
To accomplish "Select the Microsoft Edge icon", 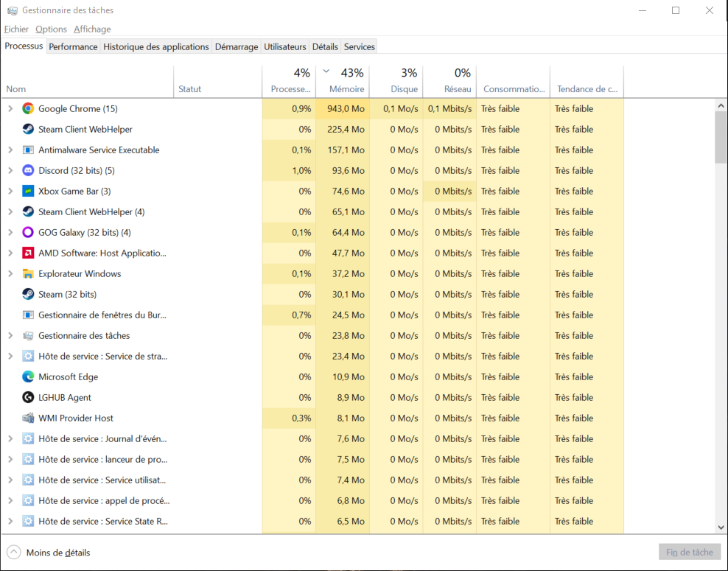I will pyautogui.click(x=28, y=376).
